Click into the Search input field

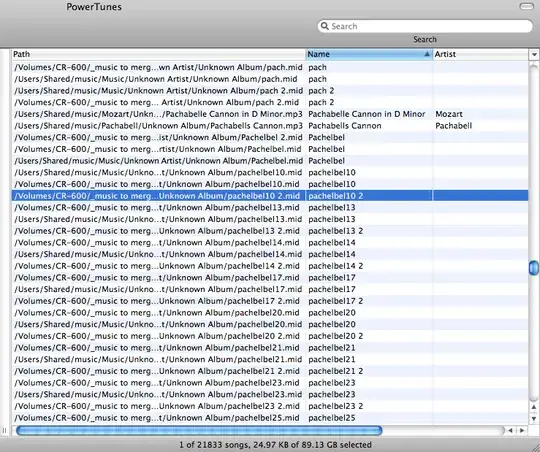pos(425,26)
